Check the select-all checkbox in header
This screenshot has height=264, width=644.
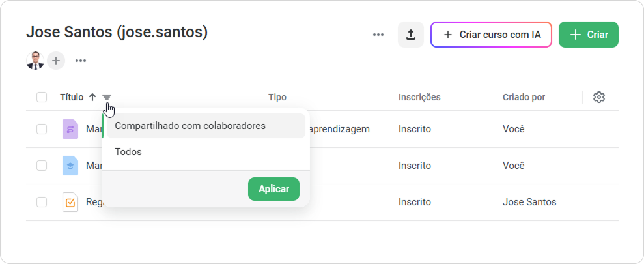pos(42,98)
